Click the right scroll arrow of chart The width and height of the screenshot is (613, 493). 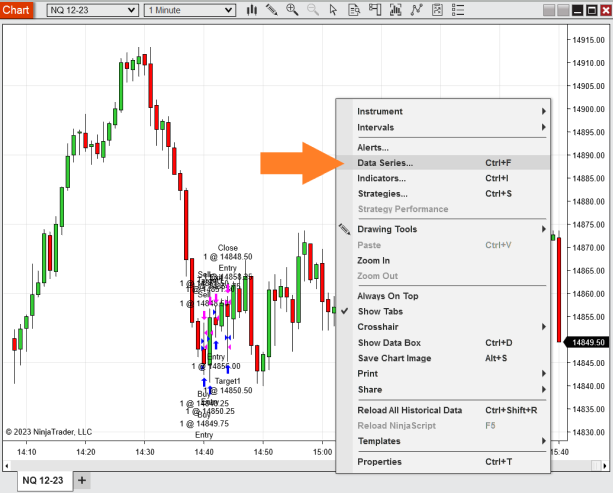tap(605, 466)
